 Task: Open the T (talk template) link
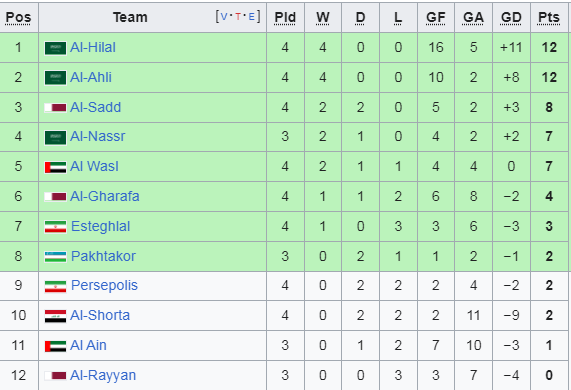pyautogui.click(x=238, y=17)
